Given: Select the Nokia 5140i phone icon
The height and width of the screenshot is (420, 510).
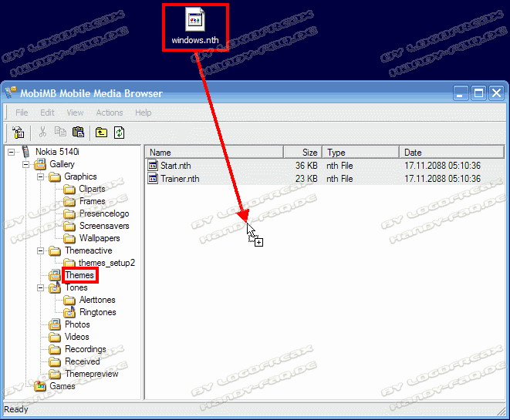Looking at the screenshot, I should point(26,152).
